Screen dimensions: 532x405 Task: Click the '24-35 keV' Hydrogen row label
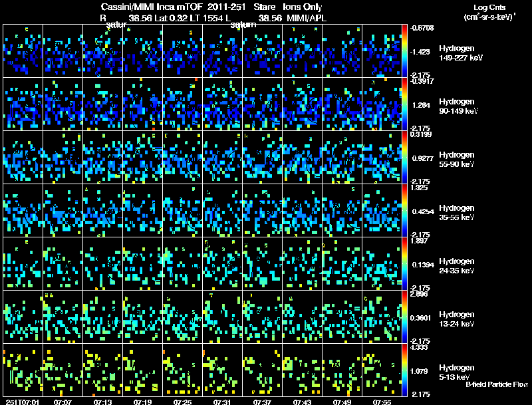click(457, 271)
